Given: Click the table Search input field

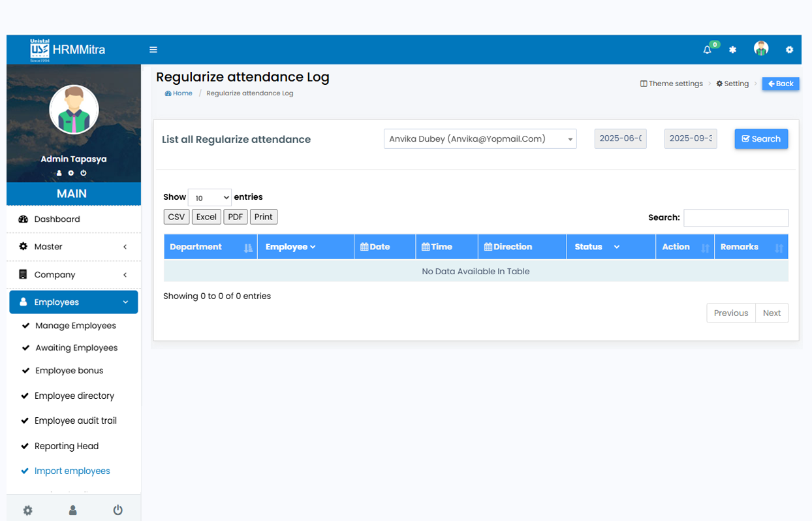Looking at the screenshot, I should 736,217.
